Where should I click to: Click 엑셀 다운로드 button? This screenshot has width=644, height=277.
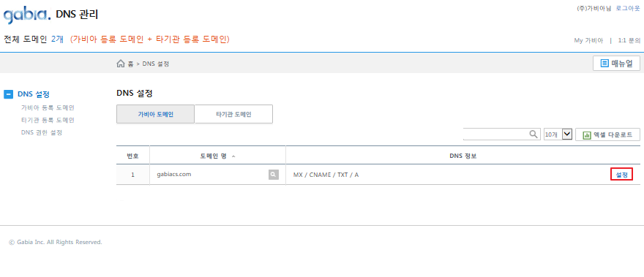click(x=607, y=134)
